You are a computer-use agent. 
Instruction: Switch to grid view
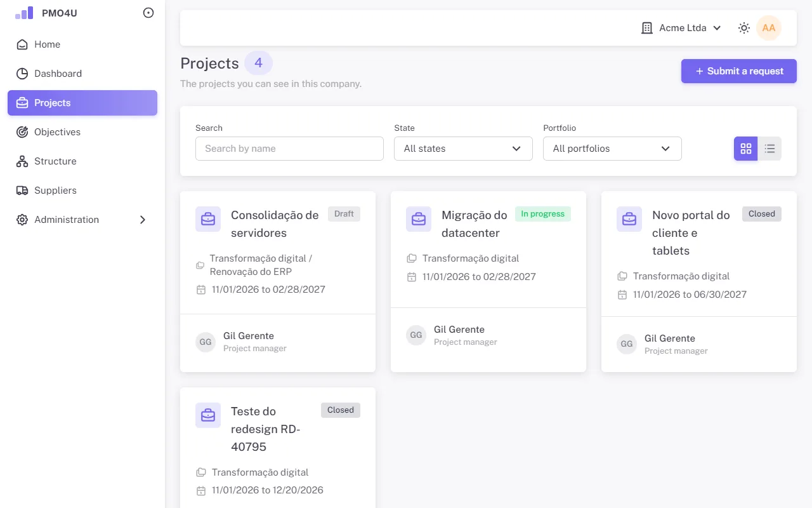[746, 149]
